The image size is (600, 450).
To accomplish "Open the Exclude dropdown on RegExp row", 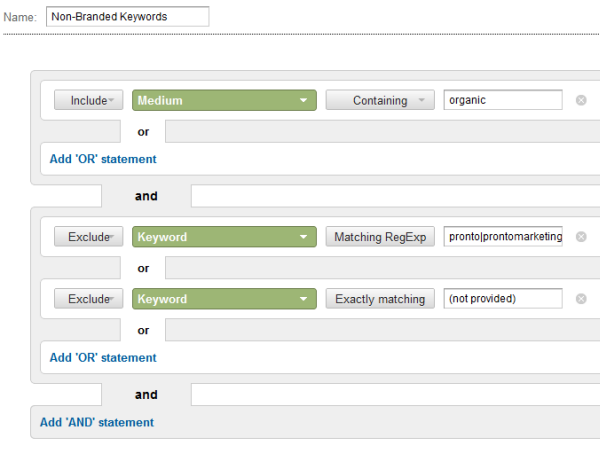I will 88,237.
